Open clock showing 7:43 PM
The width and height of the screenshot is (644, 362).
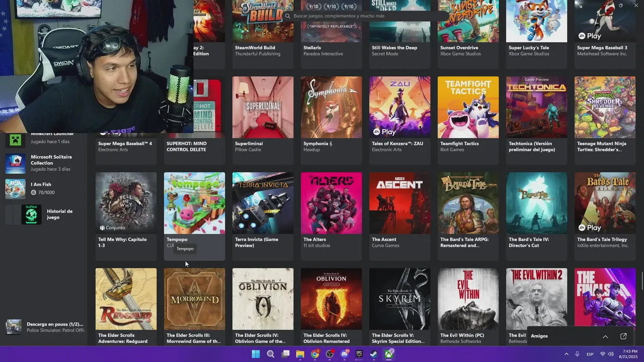628,354
